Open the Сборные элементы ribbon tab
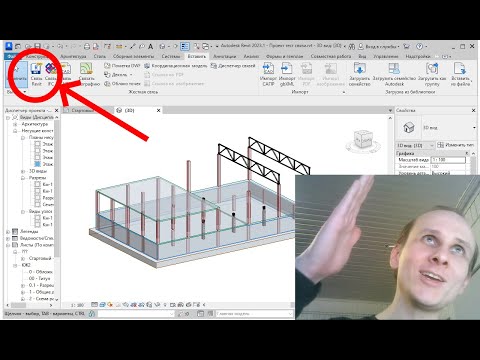 [x=133, y=56]
